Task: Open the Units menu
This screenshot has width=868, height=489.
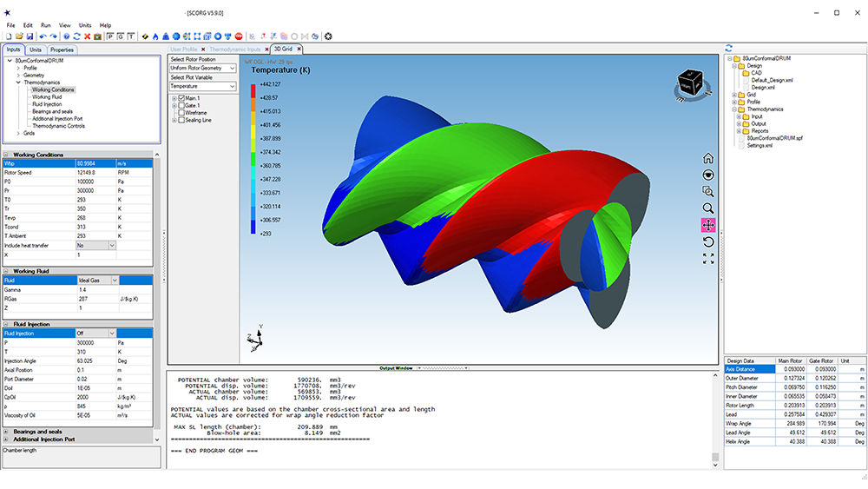Action: pos(85,25)
